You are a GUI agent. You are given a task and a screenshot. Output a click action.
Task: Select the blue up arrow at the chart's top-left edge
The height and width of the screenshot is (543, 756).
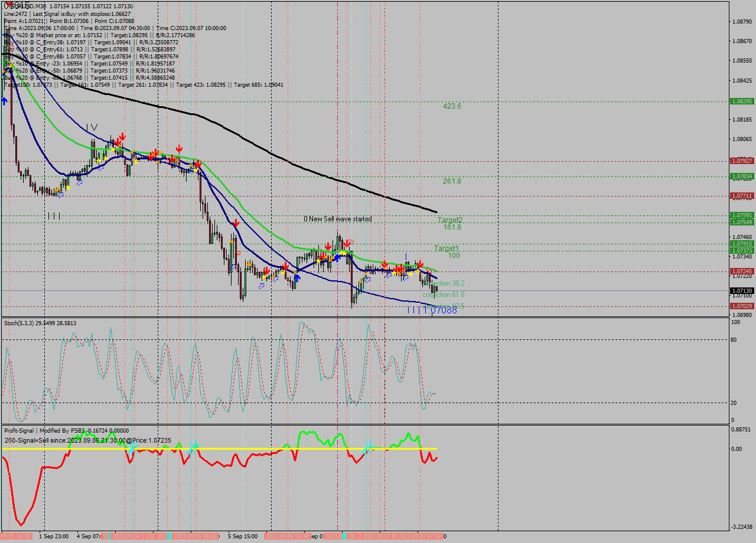click(4, 100)
